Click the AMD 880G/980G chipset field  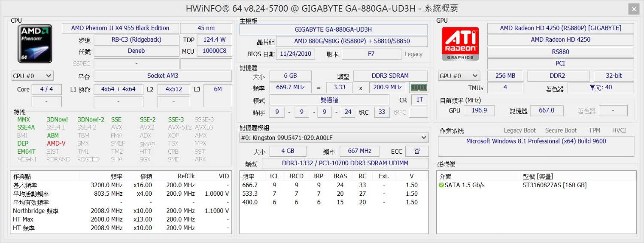pos(352,42)
